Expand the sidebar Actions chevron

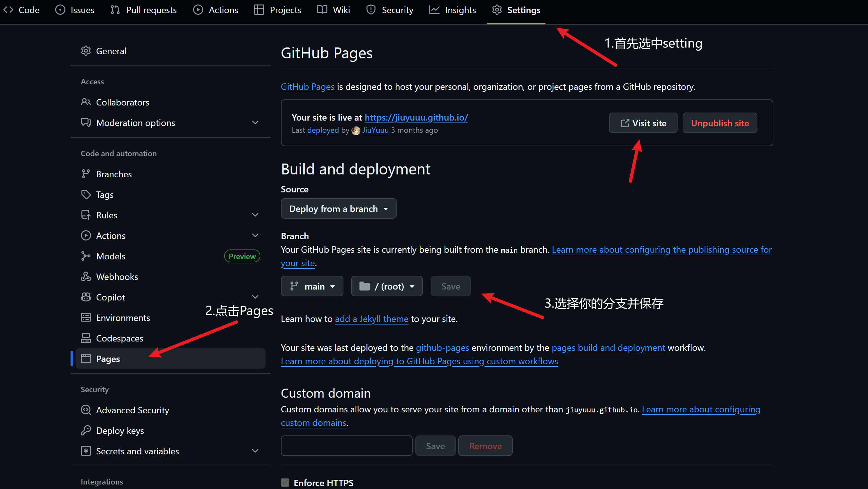coord(256,235)
